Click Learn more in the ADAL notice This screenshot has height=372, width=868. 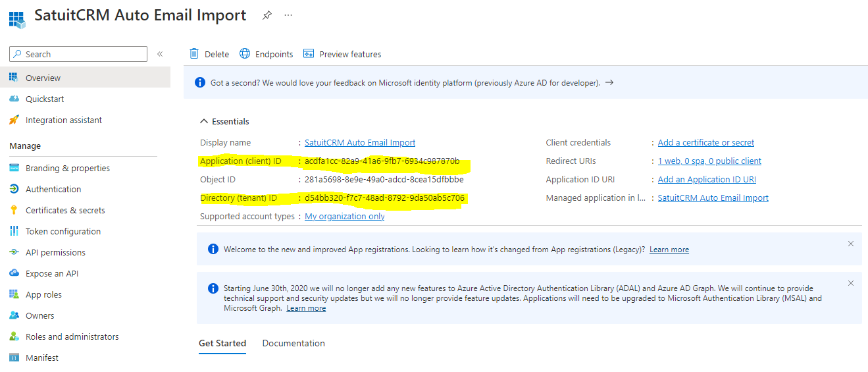click(x=306, y=308)
